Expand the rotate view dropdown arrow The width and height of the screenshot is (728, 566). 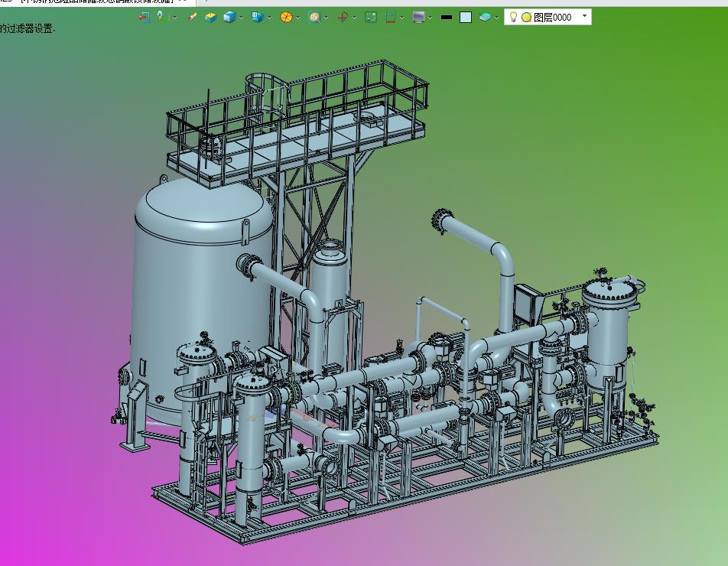[355, 18]
